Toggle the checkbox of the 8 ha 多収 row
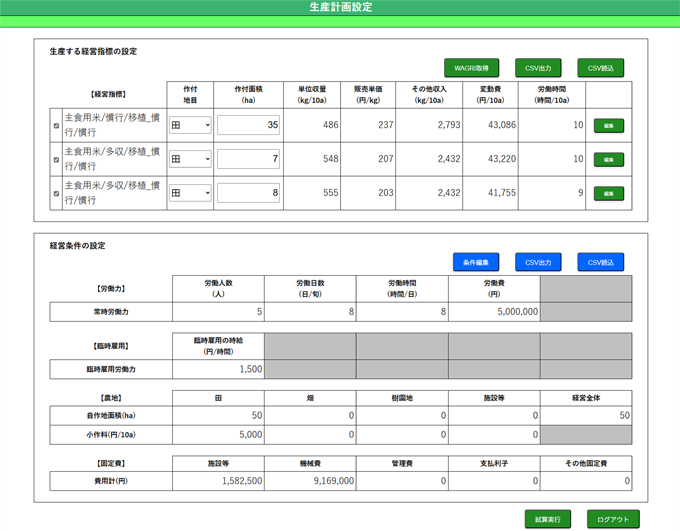680x531 pixels. [56, 194]
